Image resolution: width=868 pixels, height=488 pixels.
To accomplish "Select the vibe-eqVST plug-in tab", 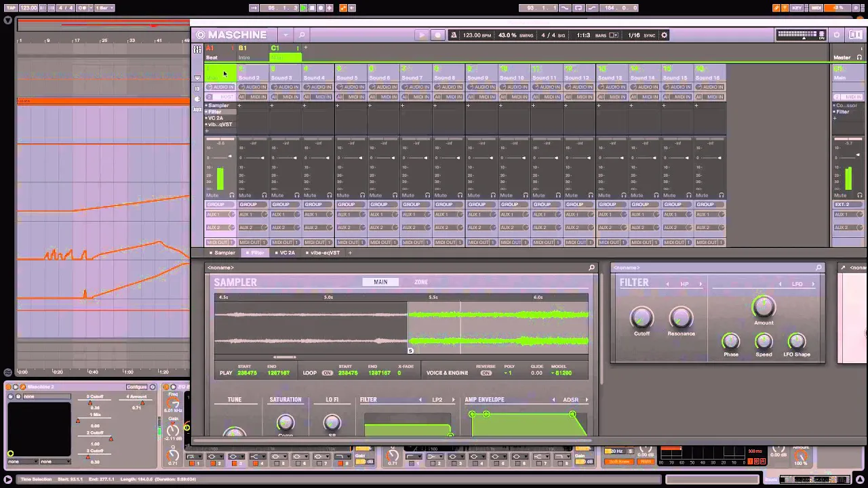I will 323,253.
